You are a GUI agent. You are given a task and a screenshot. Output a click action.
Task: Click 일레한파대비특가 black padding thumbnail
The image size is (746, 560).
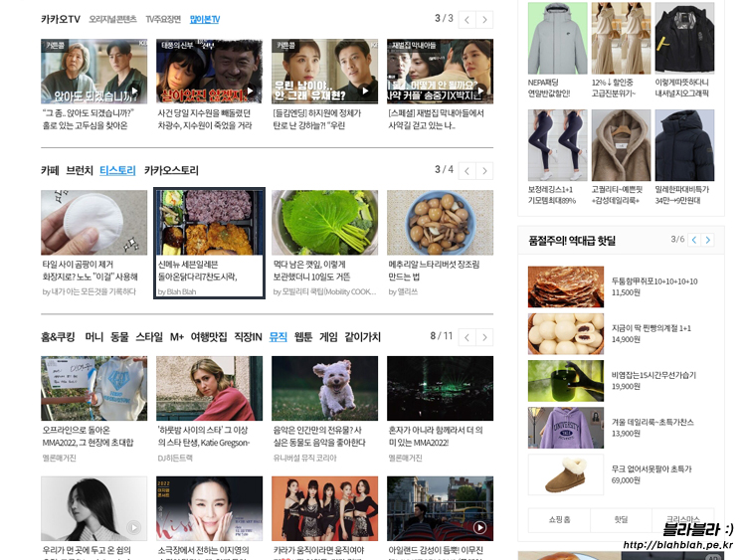pos(684,145)
